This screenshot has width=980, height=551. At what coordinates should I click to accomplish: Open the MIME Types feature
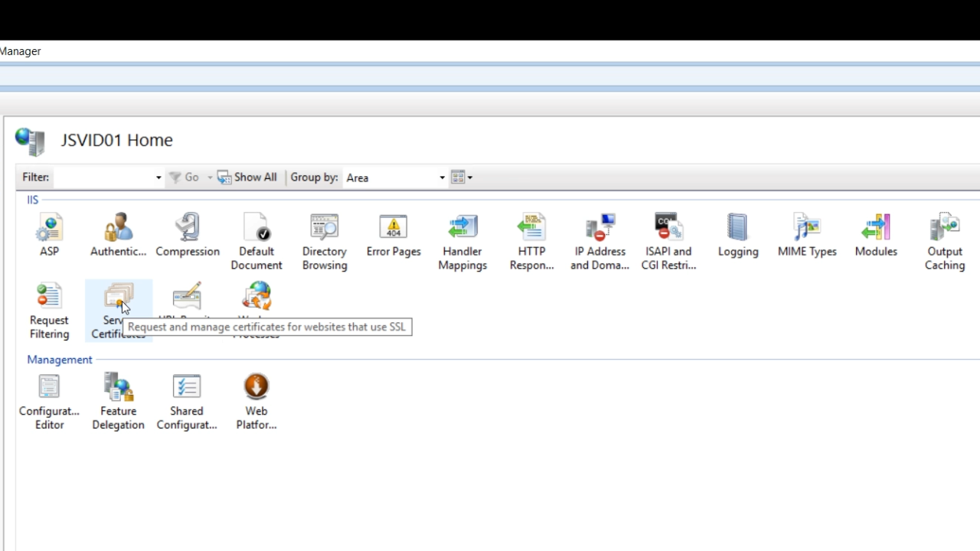tap(807, 228)
